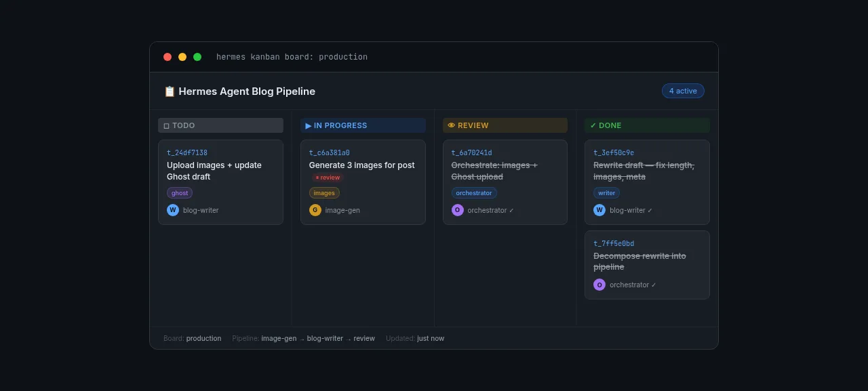Open task ID t_7ff5e0bd link
This screenshot has height=391, width=868.
[x=614, y=244]
